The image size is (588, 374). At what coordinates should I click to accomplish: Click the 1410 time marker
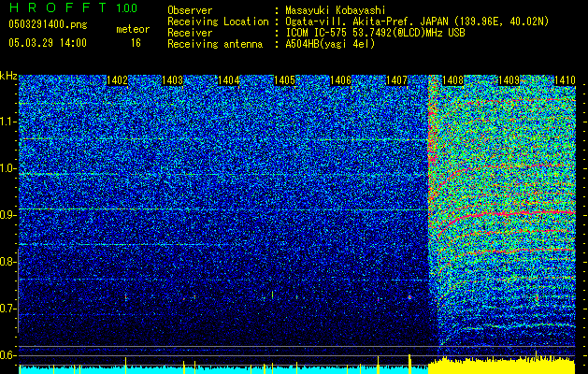tap(565, 80)
